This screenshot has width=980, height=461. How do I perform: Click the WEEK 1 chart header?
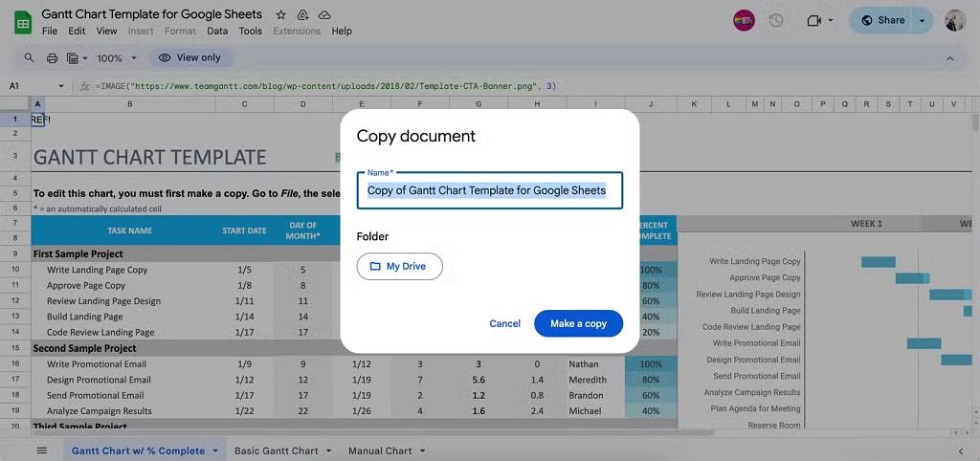(866, 224)
